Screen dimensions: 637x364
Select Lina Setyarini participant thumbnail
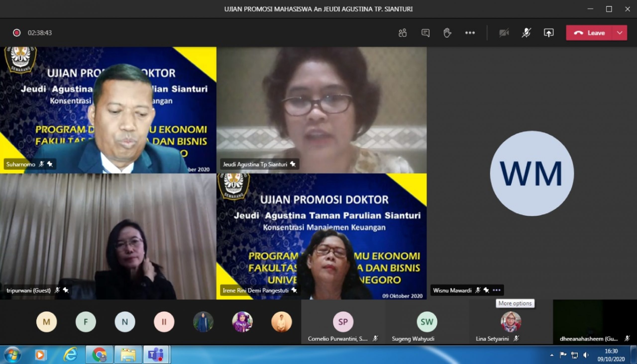coord(511,322)
